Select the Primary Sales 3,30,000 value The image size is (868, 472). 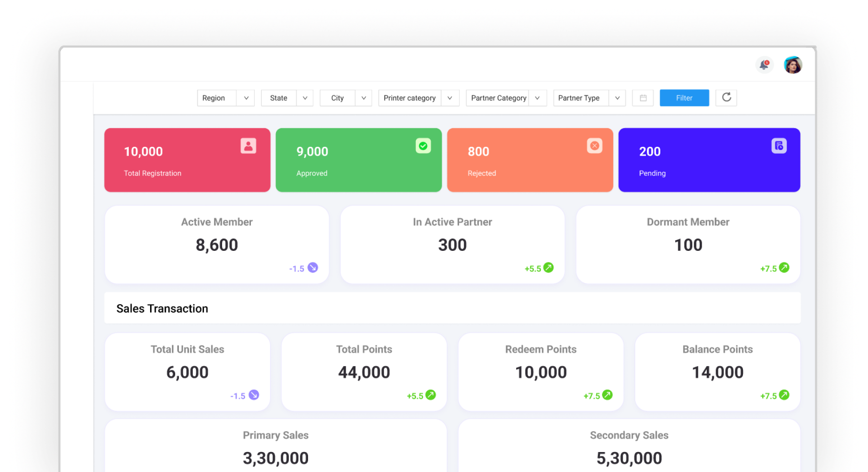coord(276,459)
